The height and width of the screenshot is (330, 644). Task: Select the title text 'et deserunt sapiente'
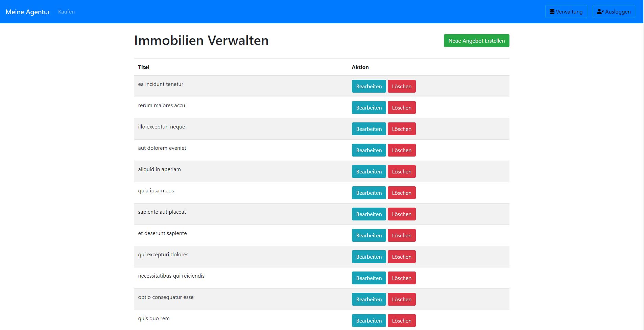162,233
